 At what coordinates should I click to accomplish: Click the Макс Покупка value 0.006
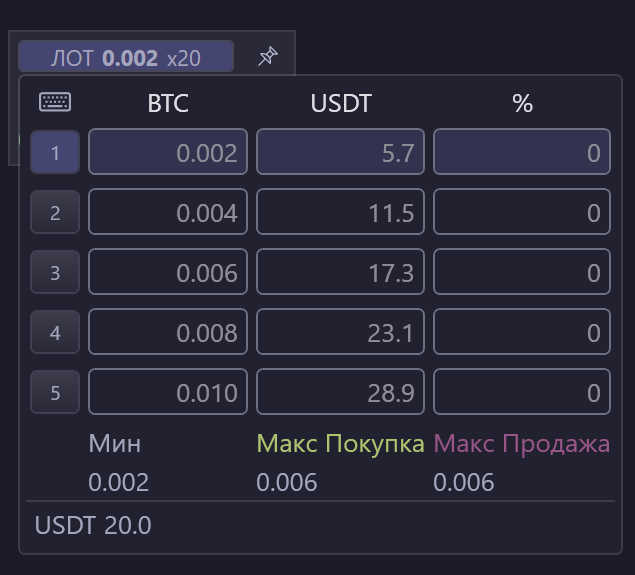click(287, 483)
